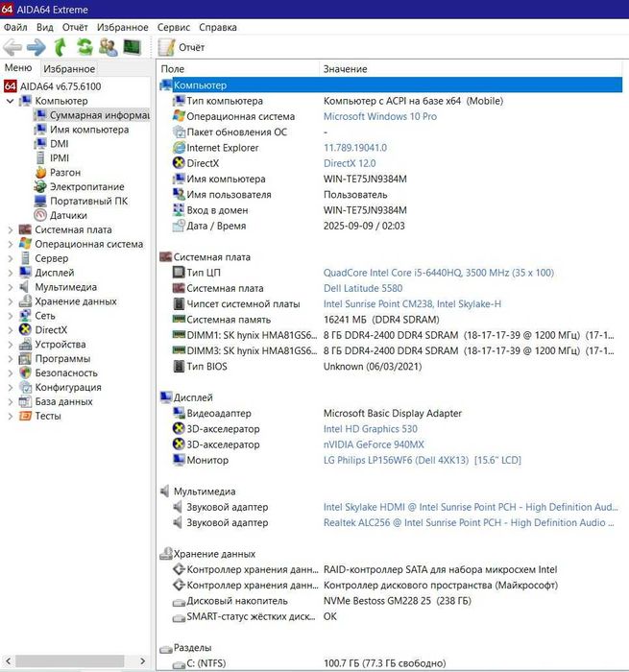The height and width of the screenshot is (672, 629).
Task: Select the highlighted Компьютер section row
Action: tap(391, 85)
